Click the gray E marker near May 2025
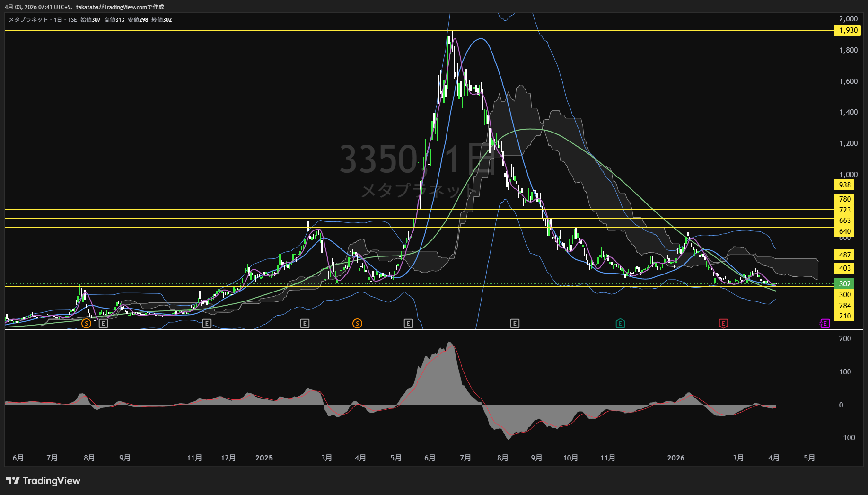868x495 pixels. pyautogui.click(x=408, y=324)
